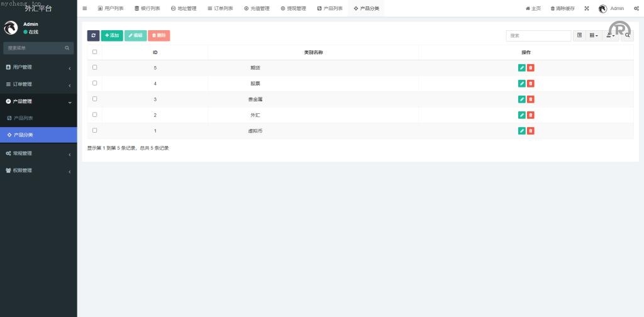The height and width of the screenshot is (317, 644).
Task: Click the delete icon for 虚拟币 row
Action: coord(531,131)
